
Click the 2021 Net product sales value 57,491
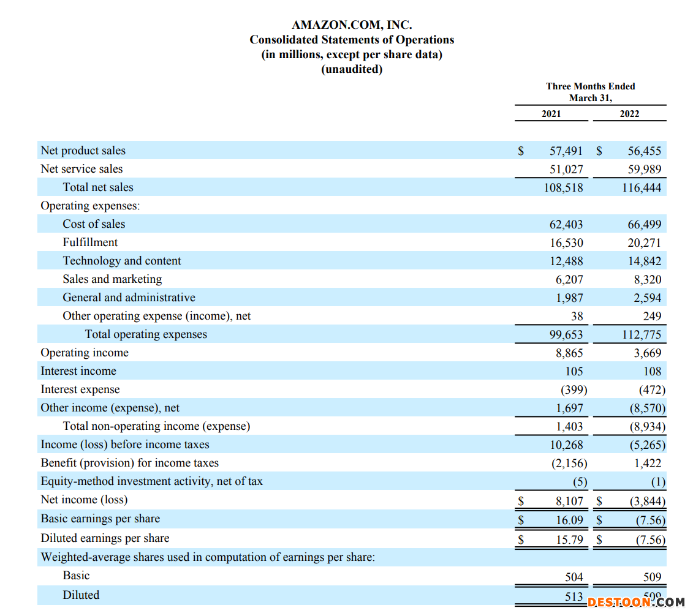tap(566, 151)
